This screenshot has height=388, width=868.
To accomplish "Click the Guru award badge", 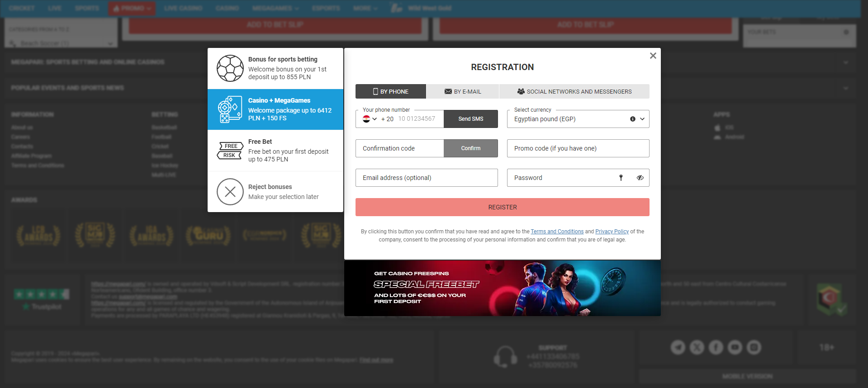I will coord(208,235).
